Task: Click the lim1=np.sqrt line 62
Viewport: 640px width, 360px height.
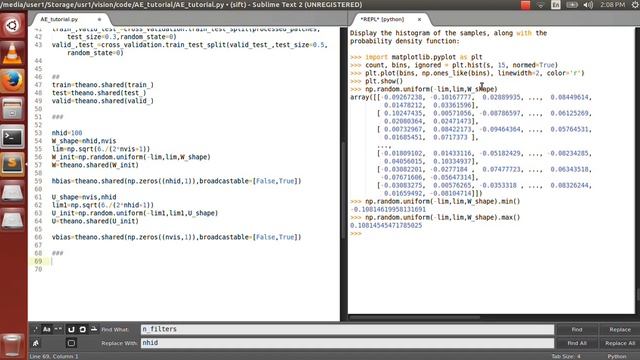Action: (102, 205)
